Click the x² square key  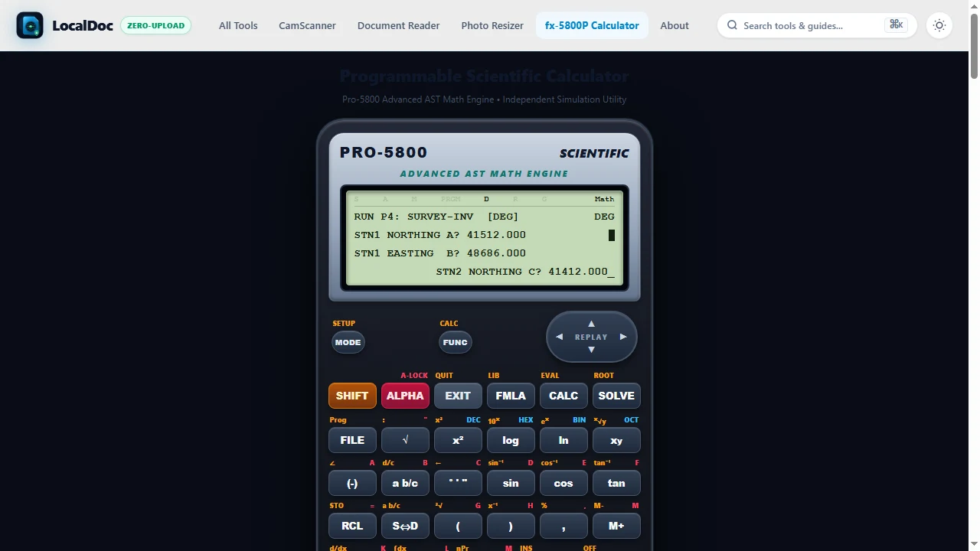pos(458,440)
